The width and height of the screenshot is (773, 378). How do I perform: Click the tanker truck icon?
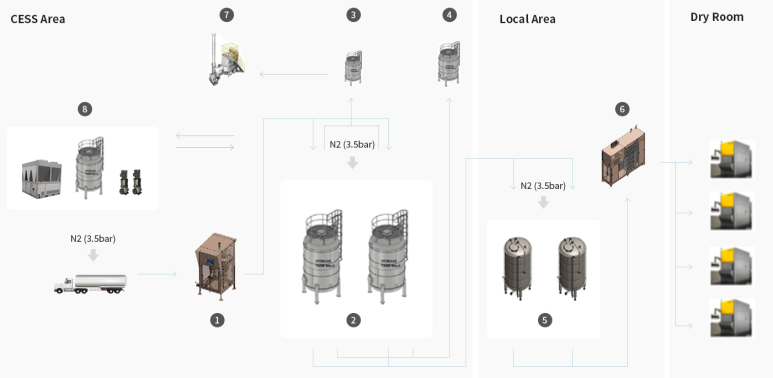[90, 284]
